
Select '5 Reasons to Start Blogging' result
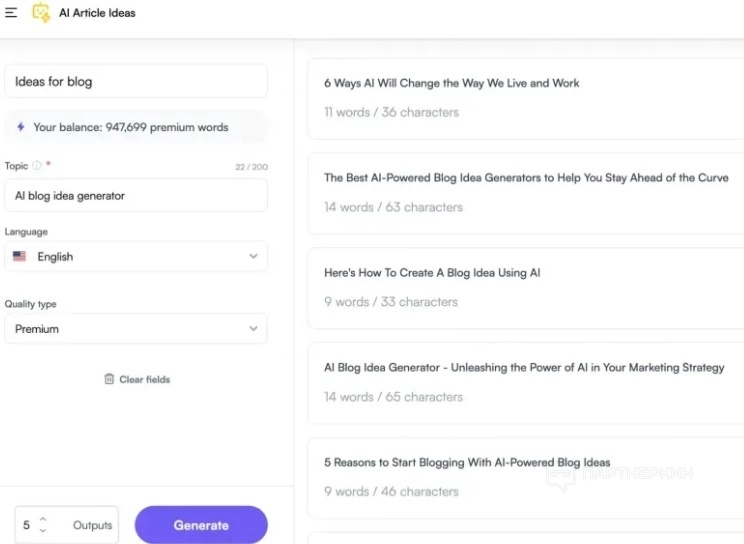click(466, 463)
